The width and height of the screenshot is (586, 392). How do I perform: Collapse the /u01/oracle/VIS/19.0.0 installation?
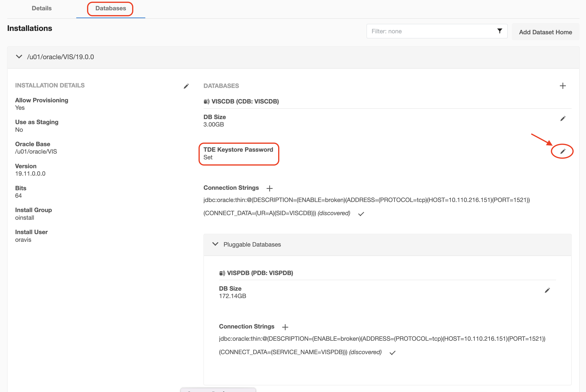[x=19, y=57]
